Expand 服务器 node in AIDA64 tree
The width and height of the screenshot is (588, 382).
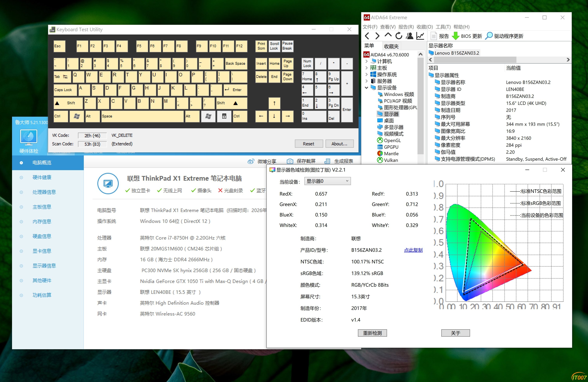(367, 81)
